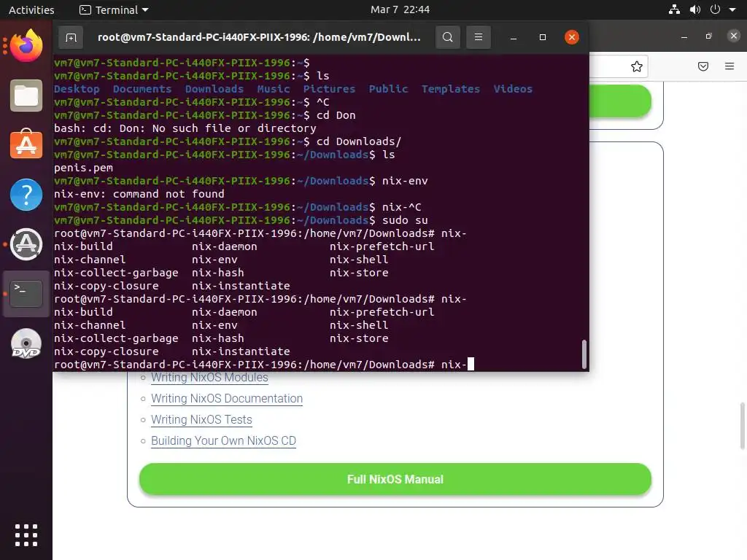Viewport: 747px width, 560px height.
Task: Open Building Your Own NixOS CD link
Action: coord(223,441)
